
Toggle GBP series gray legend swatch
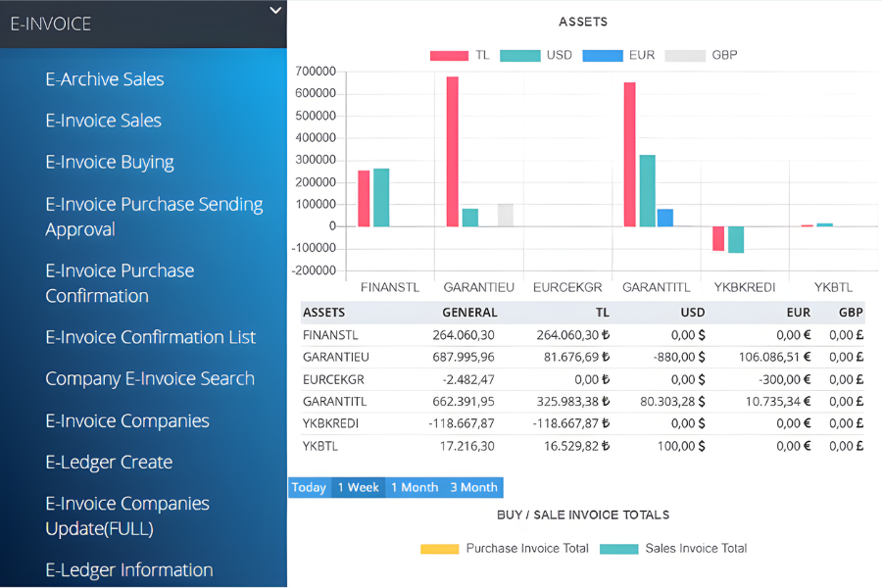point(684,56)
